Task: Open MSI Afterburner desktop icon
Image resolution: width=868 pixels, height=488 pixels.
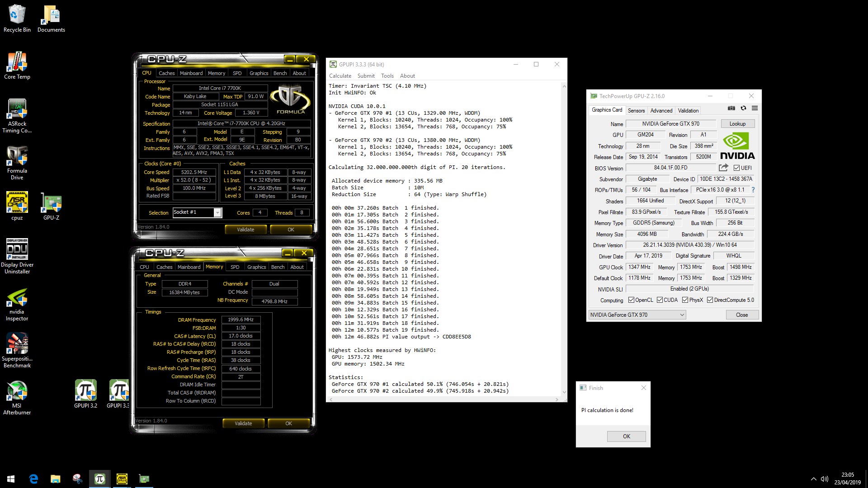Action: point(17,398)
